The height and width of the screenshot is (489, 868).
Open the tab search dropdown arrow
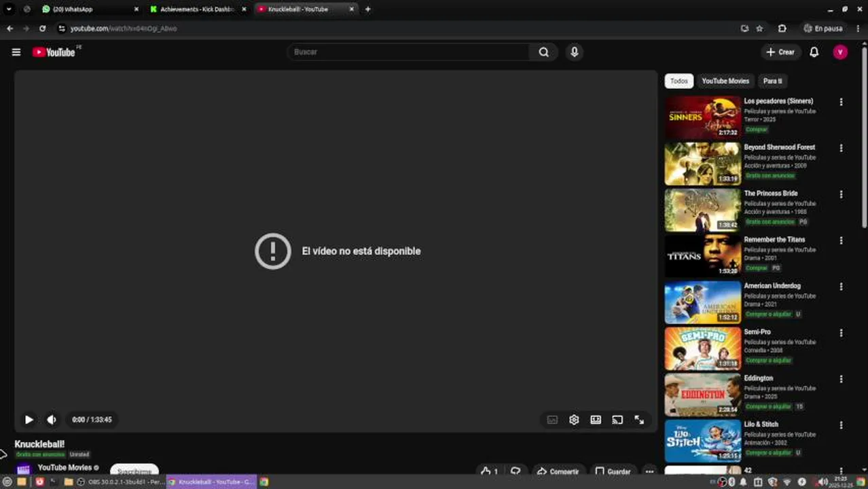pyautogui.click(x=9, y=10)
